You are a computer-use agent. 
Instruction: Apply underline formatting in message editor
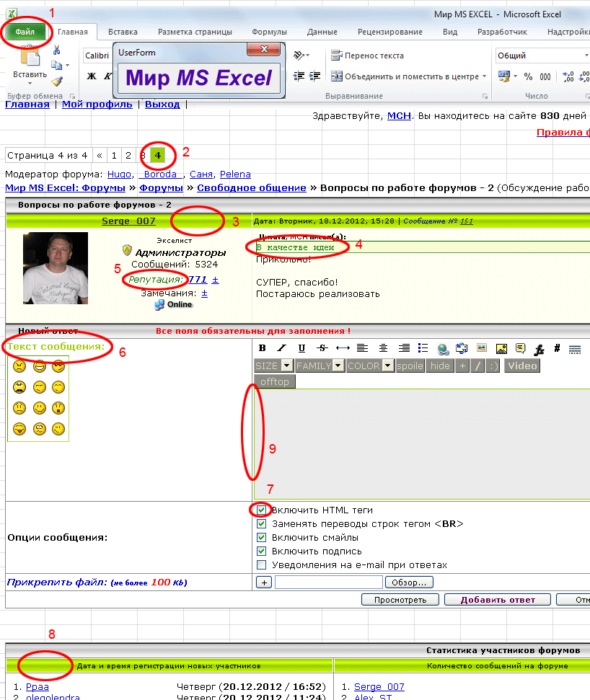[302, 348]
